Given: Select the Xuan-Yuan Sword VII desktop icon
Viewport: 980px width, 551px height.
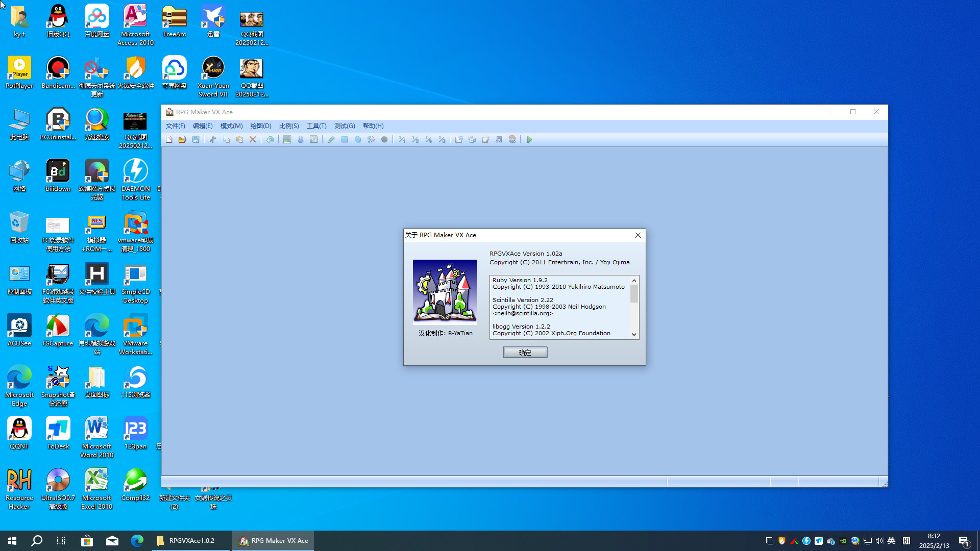Looking at the screenshot, I should click(x=213, y=77).
